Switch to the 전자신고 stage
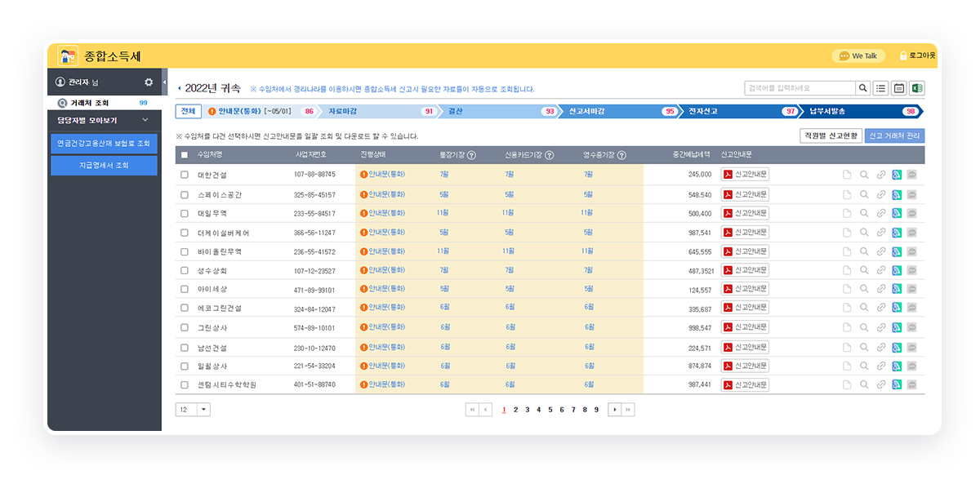The width and height of the screenshot is (980, 484). coord(741,111)
